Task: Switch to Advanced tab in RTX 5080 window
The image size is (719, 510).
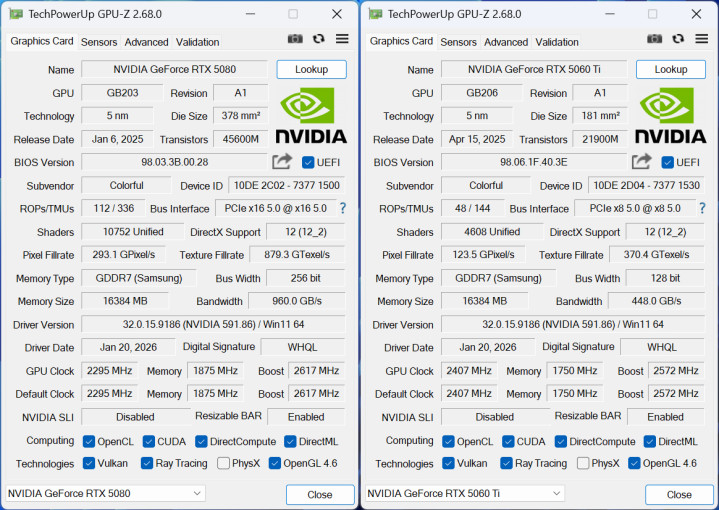Action: pos(146,42)
